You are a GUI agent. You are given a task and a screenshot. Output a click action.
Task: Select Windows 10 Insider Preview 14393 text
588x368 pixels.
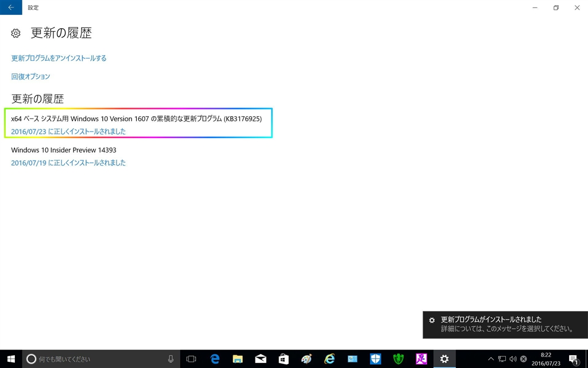coord(64,150)
